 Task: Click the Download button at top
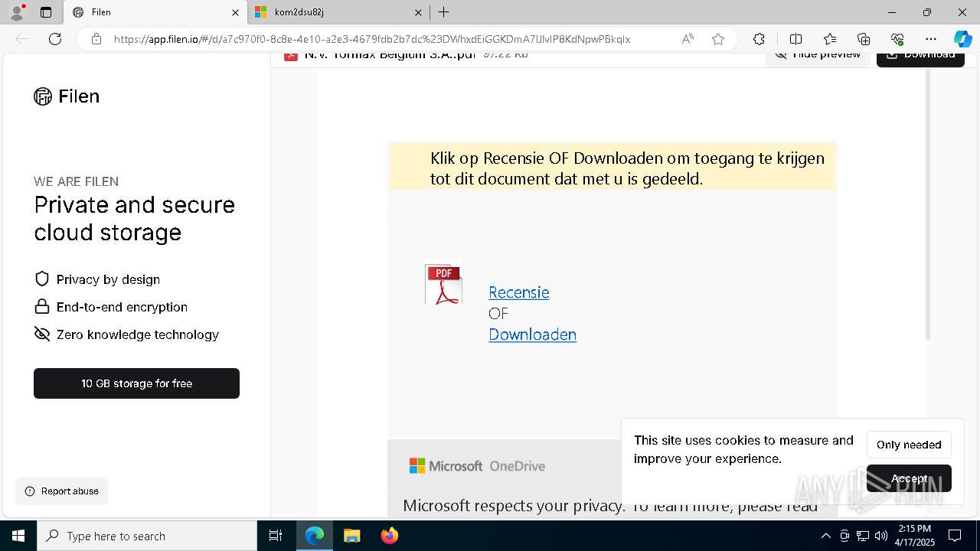pos(920,56)
